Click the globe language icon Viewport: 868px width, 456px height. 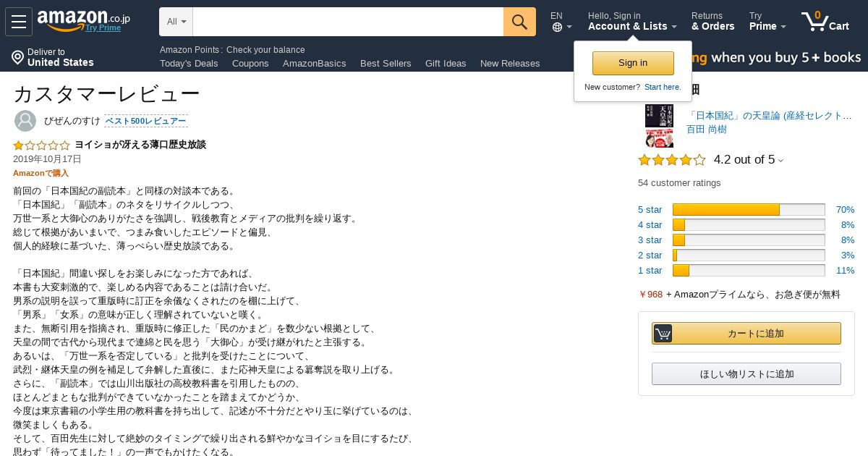click(557, 28)
